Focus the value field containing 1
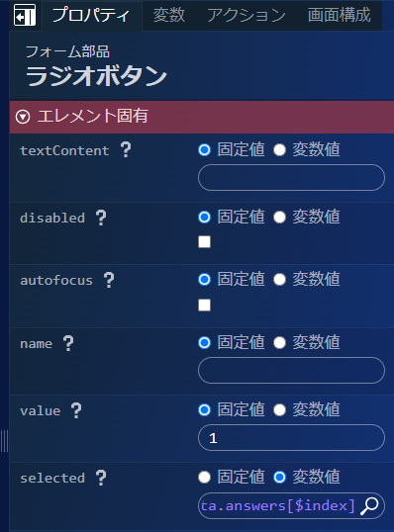This screenshot has height=532, width=394. point(291,438)
